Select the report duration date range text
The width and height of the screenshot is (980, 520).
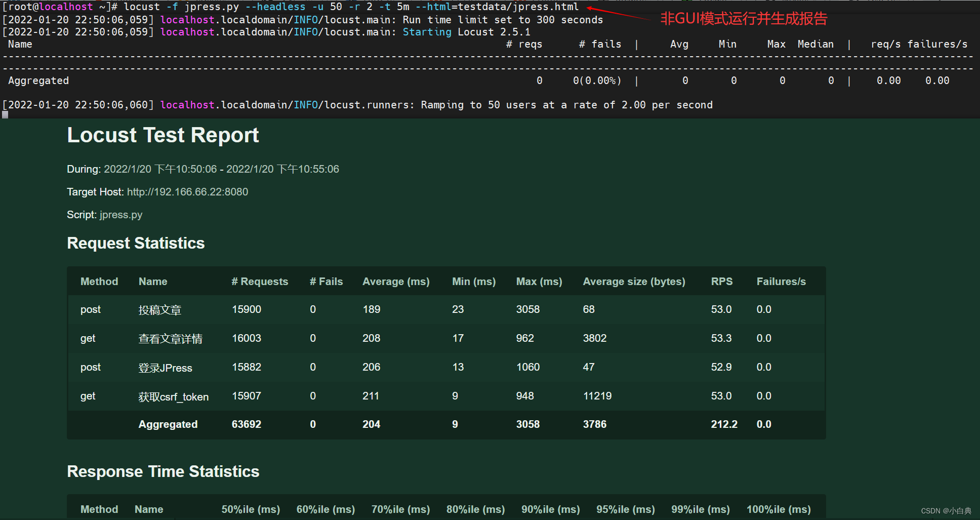[221, 169]
